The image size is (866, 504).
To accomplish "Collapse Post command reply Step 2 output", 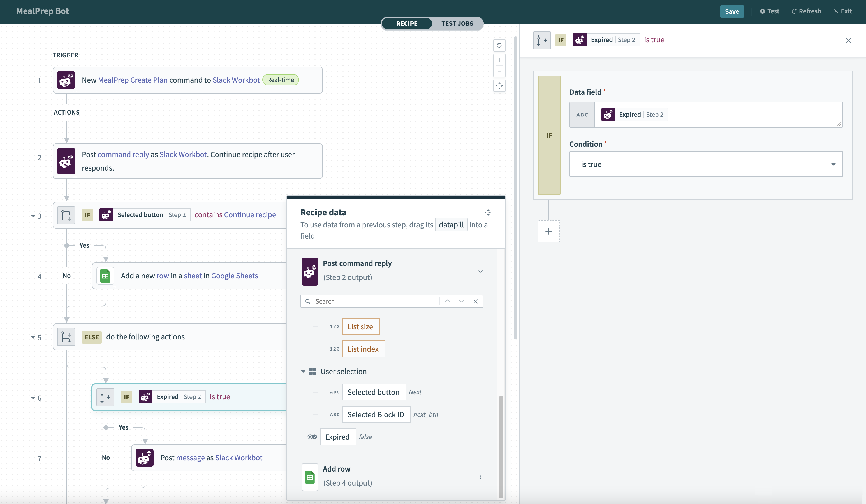I will click(480, 271).
